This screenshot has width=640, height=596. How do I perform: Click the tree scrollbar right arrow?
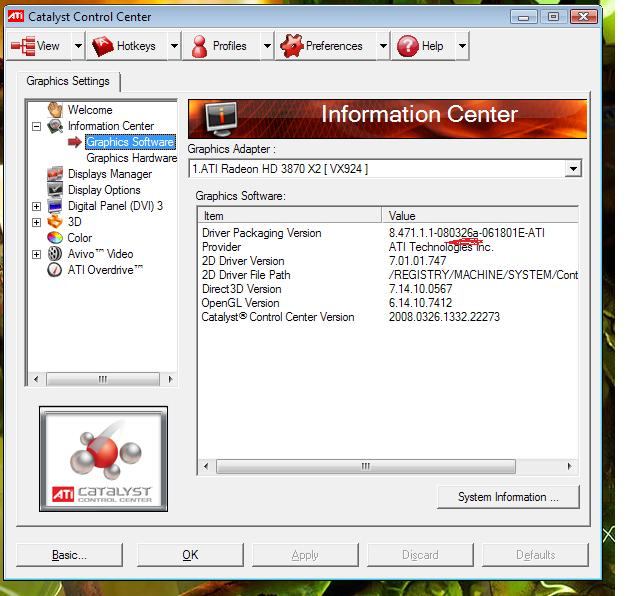(170, 379)
